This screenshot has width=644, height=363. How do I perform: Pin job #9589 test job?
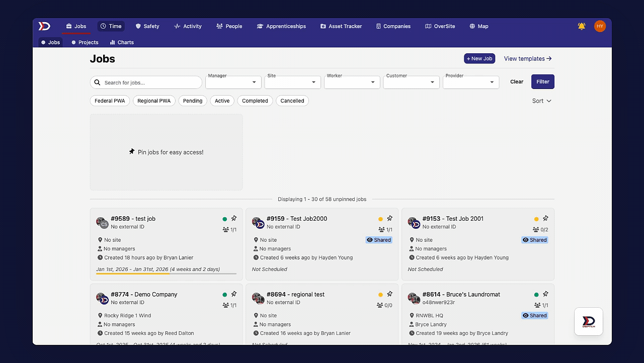click(234, 218)
